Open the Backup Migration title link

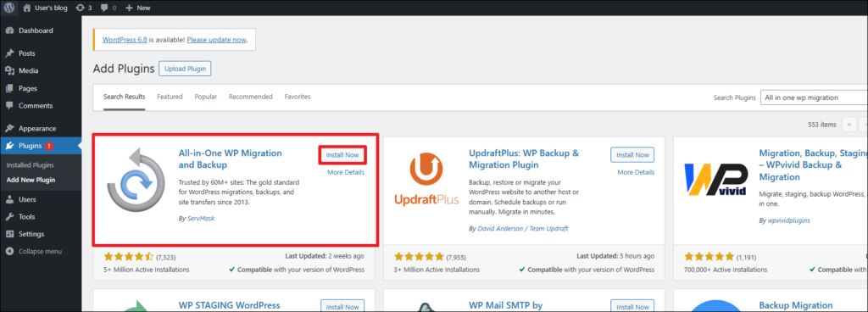tap(795, 305)
